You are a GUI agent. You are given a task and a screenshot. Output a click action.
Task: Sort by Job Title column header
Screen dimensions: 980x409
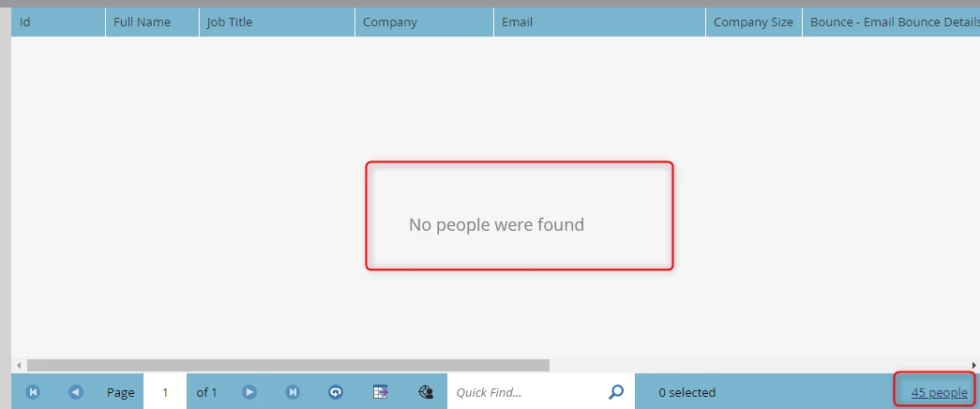pos(277,22)
